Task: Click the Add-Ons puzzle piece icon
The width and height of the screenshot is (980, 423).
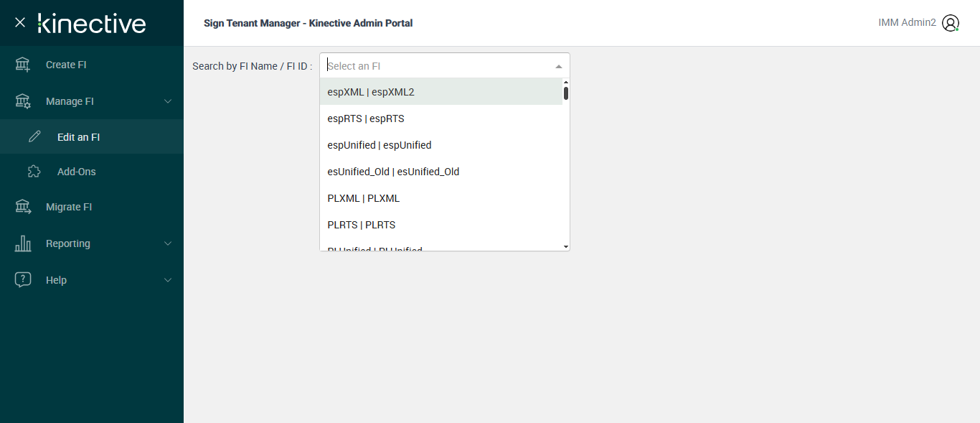Action: click(x=34, y=172)
